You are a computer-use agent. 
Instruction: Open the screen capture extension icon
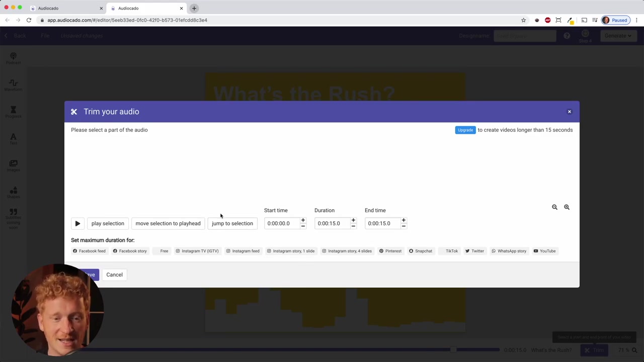tap(558, 20)
